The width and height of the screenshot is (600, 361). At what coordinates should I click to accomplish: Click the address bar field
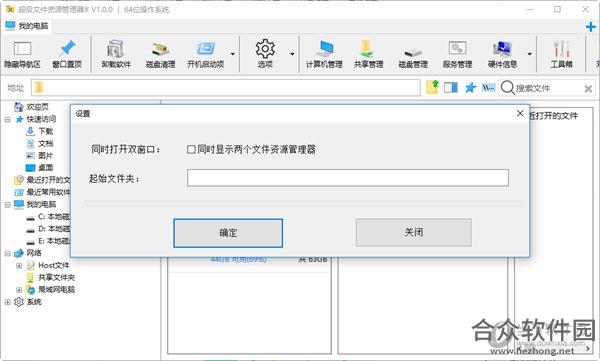point(226,88)
